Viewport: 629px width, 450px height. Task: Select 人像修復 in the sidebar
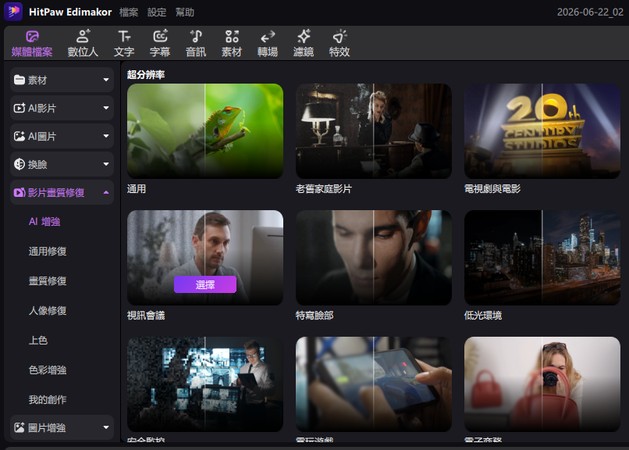pos(47,311)
